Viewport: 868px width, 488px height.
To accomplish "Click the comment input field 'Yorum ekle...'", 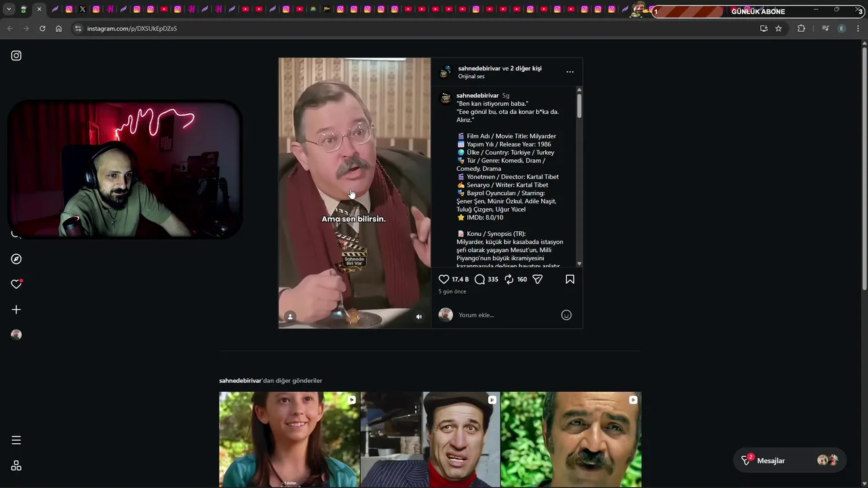I will point(507,315).
